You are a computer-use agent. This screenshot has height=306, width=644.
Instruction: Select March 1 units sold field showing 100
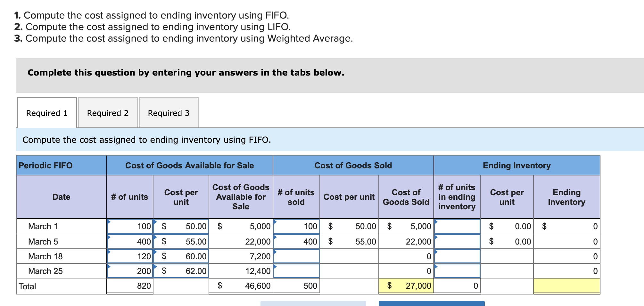point(296,226)
